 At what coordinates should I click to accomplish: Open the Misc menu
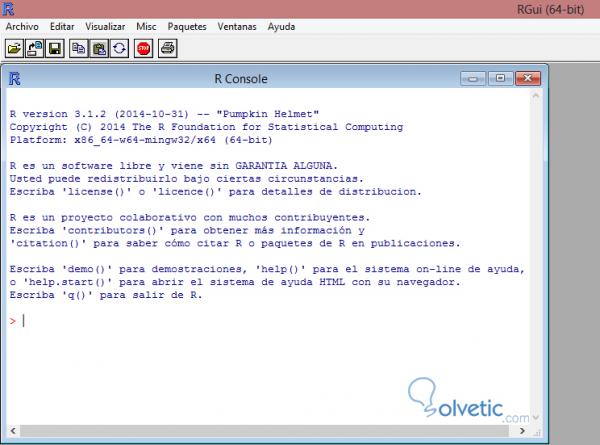pyautogui.click(x=146, y=26)
